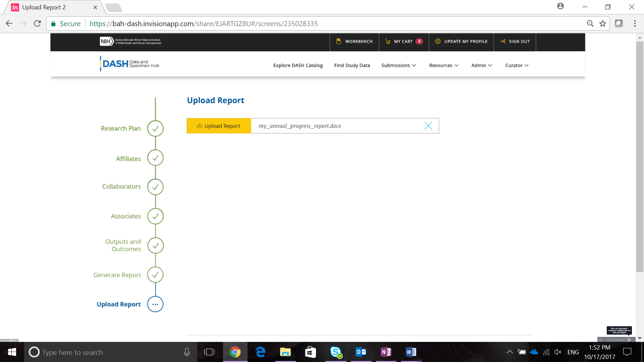Open My Cart with 8 items

(x=404, y=42)
